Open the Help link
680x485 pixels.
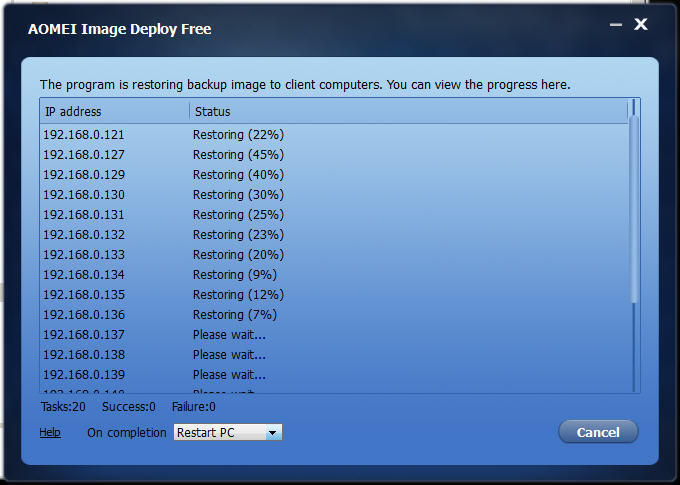coord(50,432)
